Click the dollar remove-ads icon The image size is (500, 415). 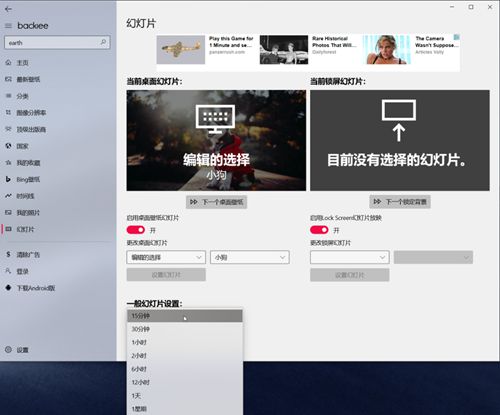click(x=8, y=254)
